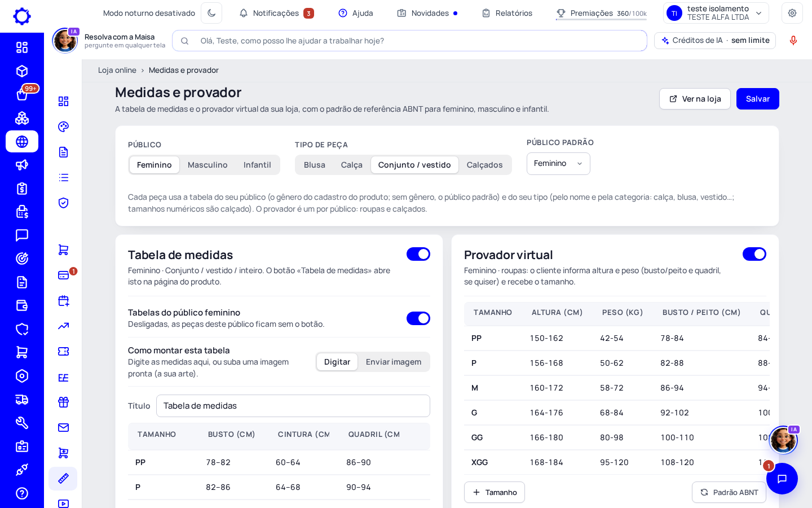This screenshot has height=508, width=812.
Task: Expand the teste isolamento account menu
Action: click(x=716, y=13)
